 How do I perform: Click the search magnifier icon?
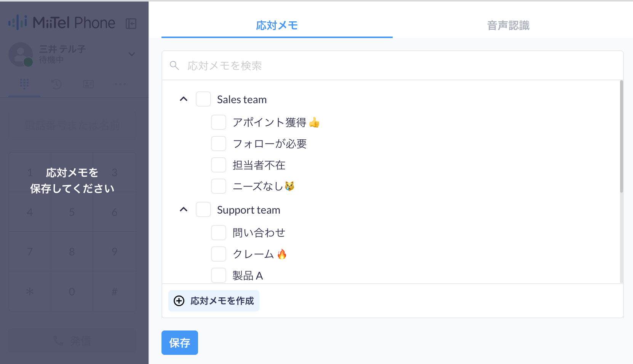[x=174, y=65]
